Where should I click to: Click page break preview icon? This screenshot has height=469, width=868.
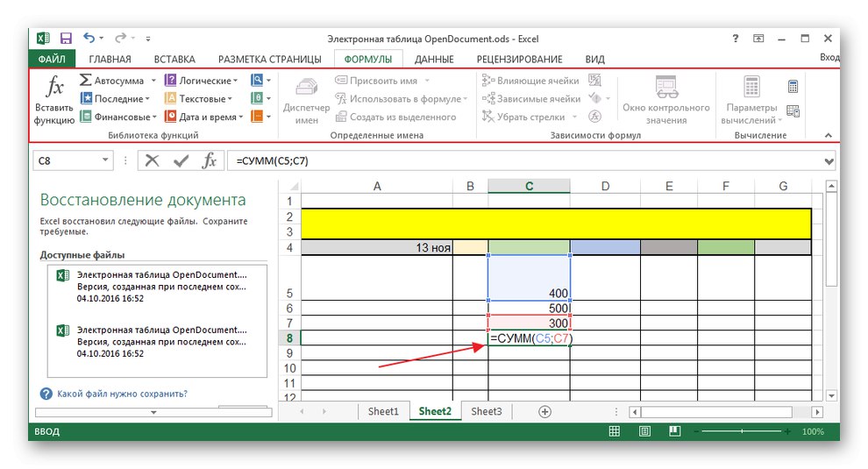pyautogui.click(x=674, y=431)
